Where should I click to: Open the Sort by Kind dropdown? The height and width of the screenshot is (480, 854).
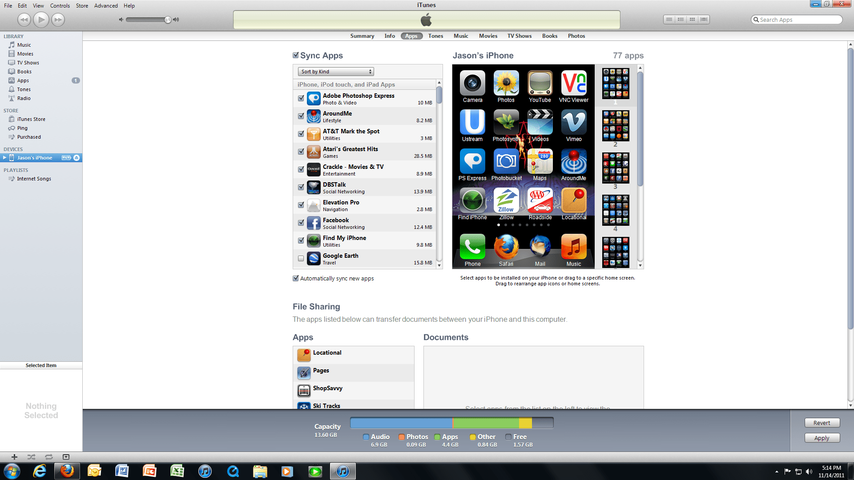[336, 71]
